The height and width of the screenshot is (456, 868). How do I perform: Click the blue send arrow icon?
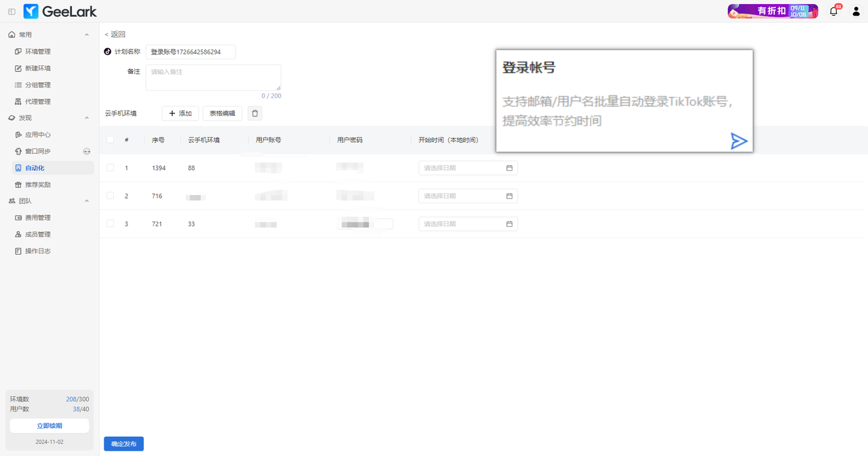[x=738, y=141]
